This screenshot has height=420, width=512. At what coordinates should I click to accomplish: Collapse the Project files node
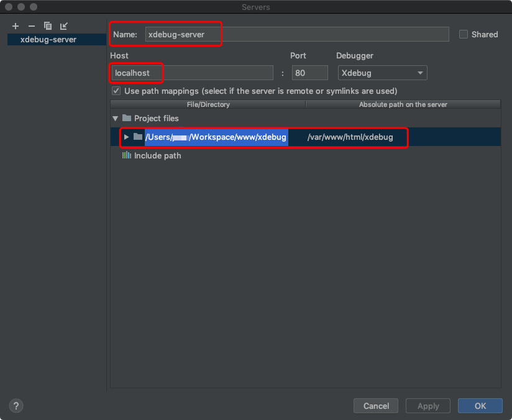[115, 118]
